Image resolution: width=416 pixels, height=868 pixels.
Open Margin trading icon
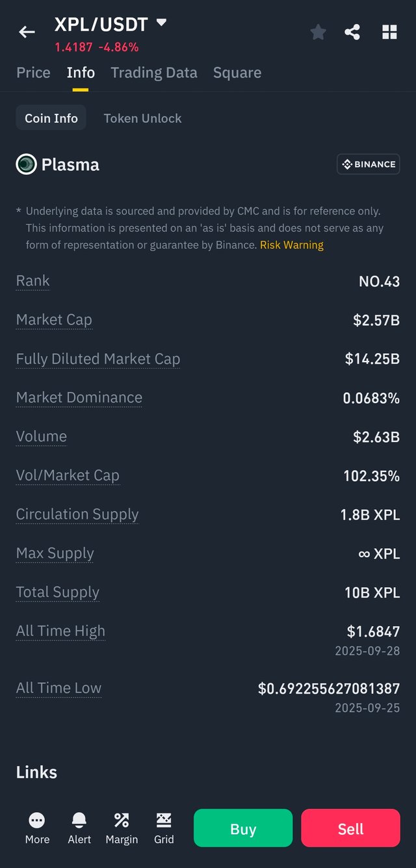click(x=122, y=821)
